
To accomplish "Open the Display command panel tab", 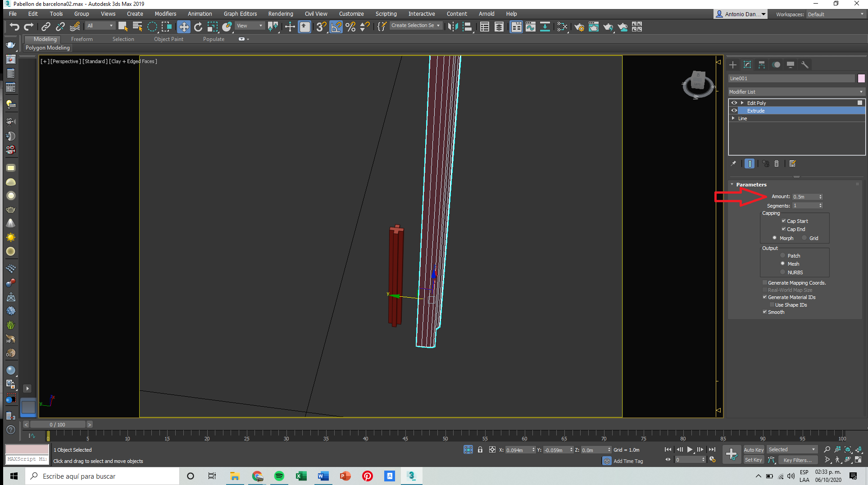I will [791, 65].
